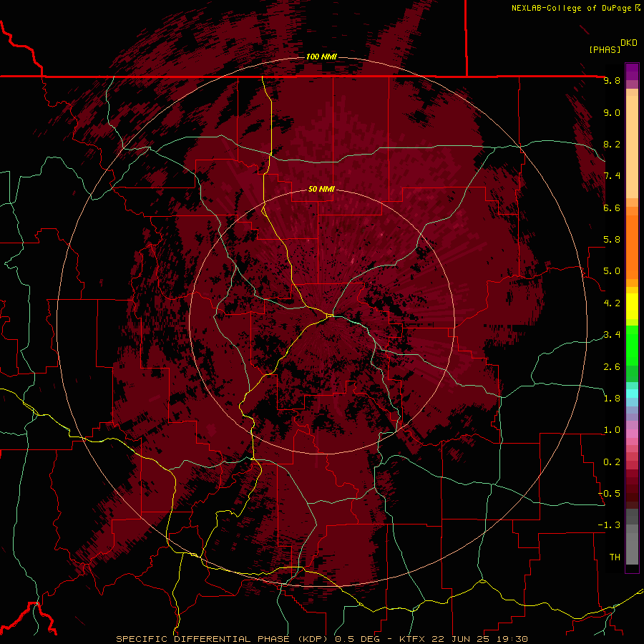
Task: Select the 9.8 legend value
Action: (612, 80)
